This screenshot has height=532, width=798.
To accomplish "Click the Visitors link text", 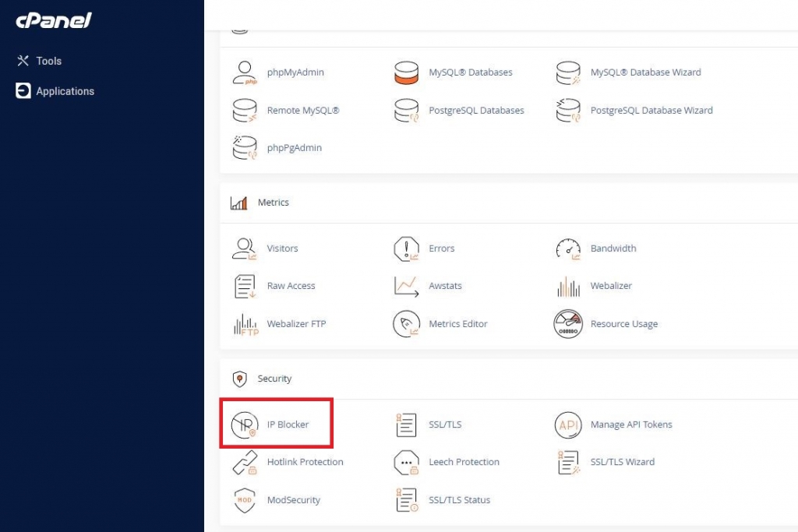I will coord(282,248).
